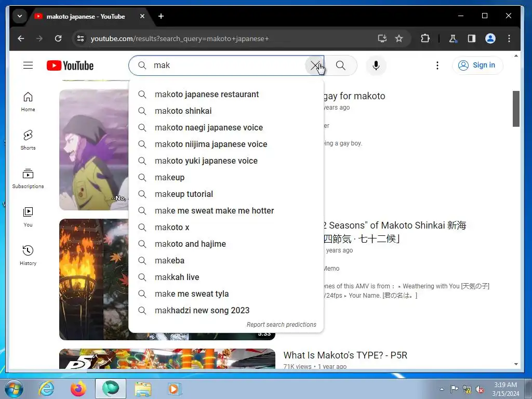Screen dimensions: 532x399
Task: Click inside the YouTube search box
Action: coord(228,65)
